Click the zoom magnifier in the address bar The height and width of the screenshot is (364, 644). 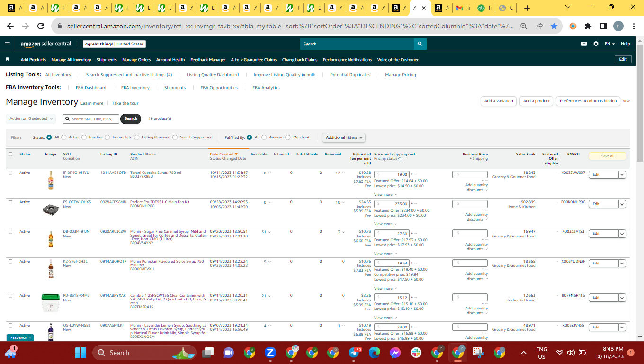click(524, 26)
